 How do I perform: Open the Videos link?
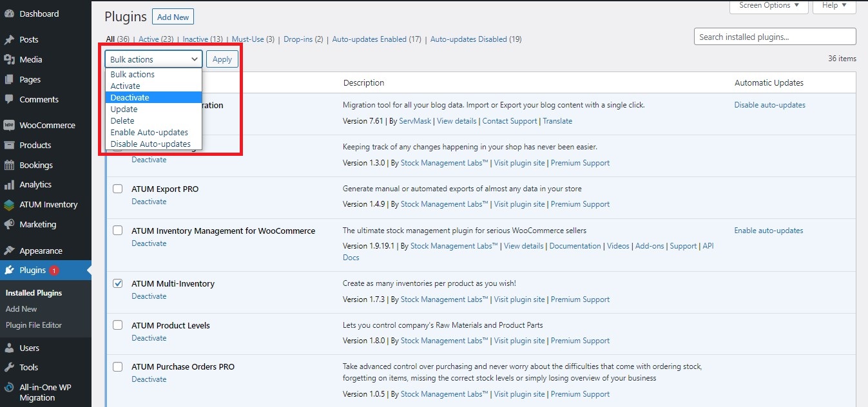click(x=618, y=246)
